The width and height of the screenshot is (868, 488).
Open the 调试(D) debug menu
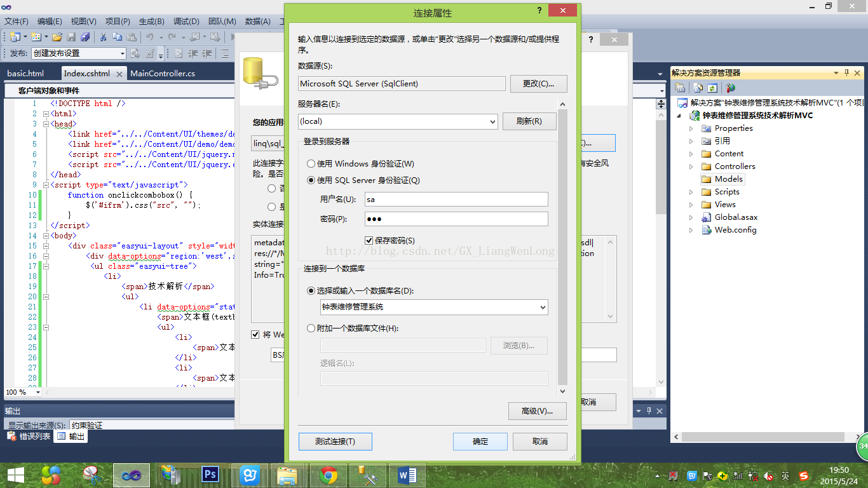coord(186,22)
